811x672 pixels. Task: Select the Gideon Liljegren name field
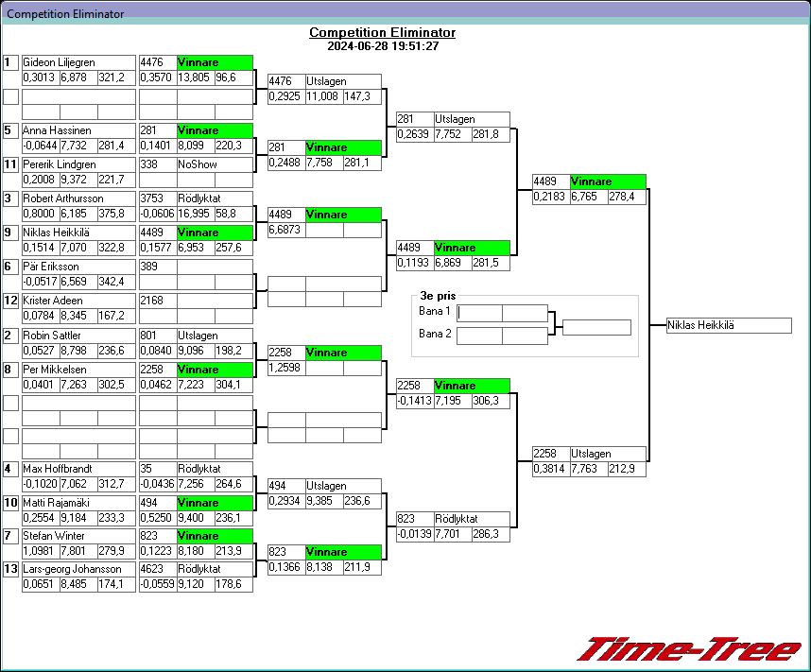(x=78, y=62)
